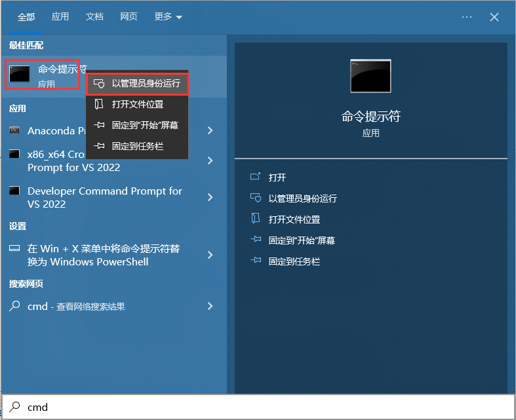516x420 pixels.
Task: Click the 命令提示符 title in details pane
Action: (x=371, y=117)
